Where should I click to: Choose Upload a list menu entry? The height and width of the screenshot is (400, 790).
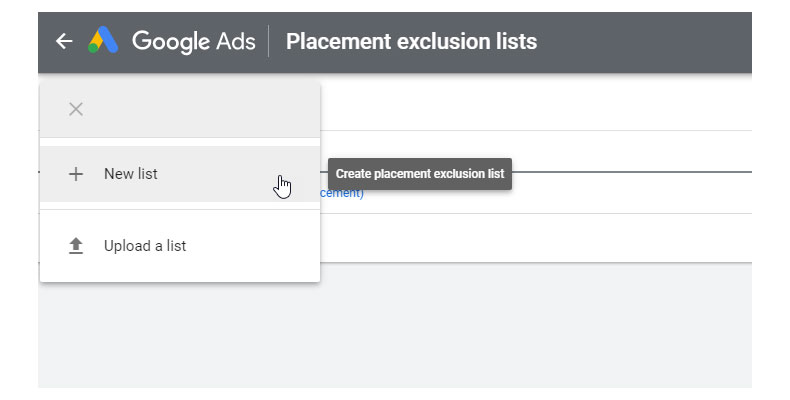180,246
